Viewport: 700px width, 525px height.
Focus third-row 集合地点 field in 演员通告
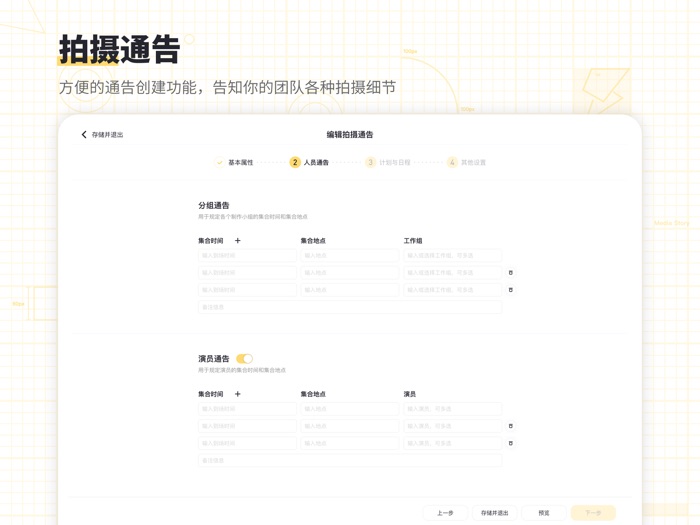point(350,443)
